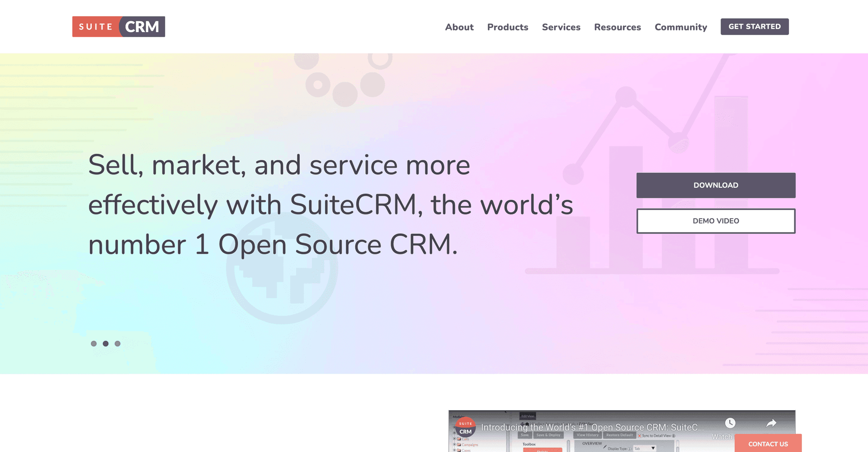Viewport: 868px width, 452px height.
Task: Open the Products menu
Action: 508,27
